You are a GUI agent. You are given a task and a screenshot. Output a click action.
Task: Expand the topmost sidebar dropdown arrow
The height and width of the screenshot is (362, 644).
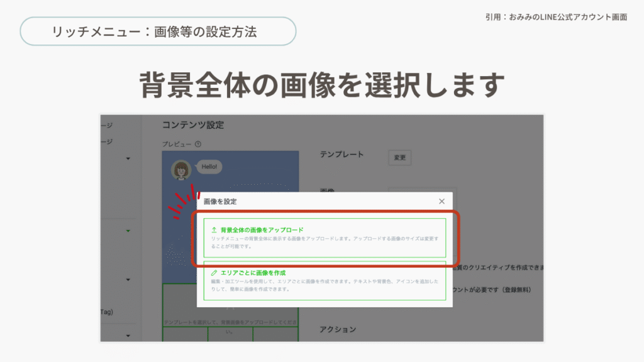(x=128, y=158)
